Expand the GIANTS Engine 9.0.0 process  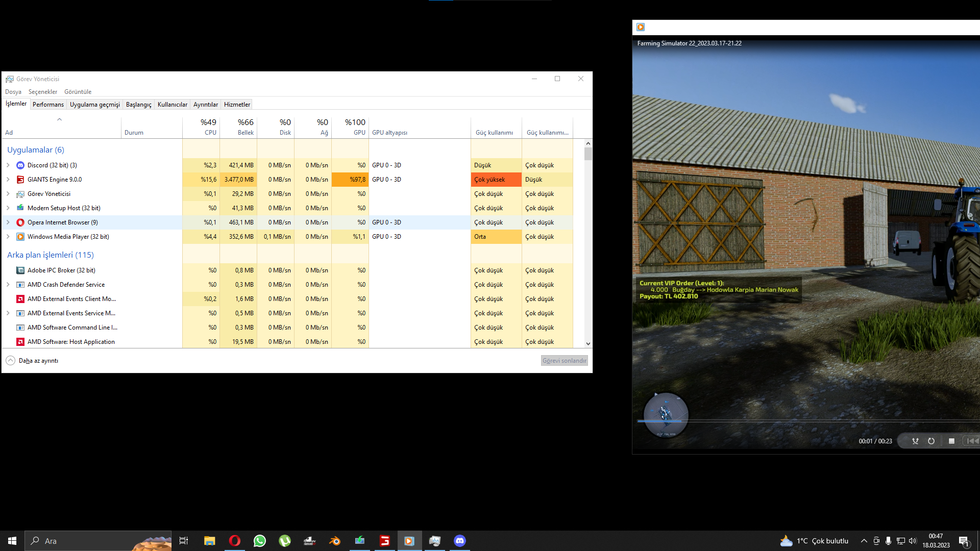pos(8,180)
